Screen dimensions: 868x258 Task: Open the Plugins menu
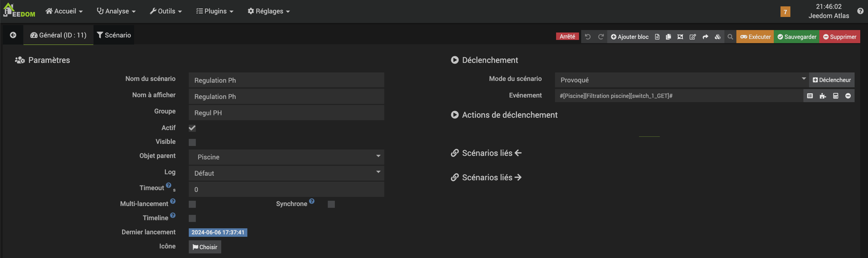click(x=215, y=11)
